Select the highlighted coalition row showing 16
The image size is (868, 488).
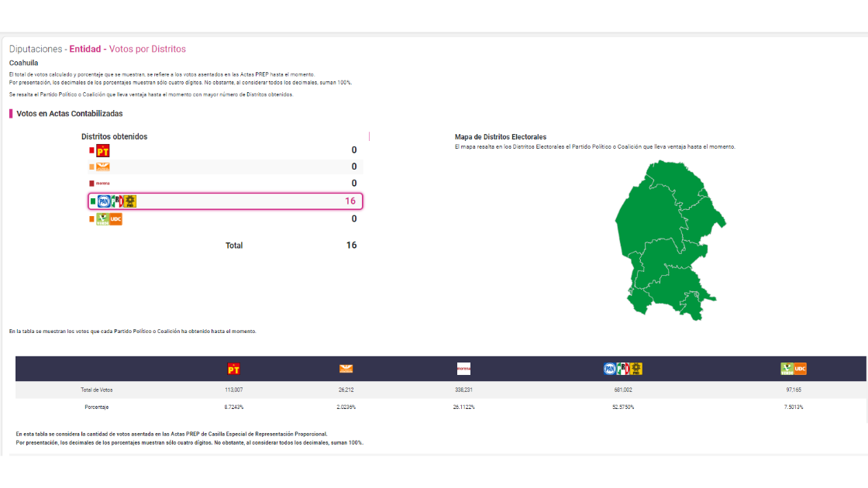point(225,201)
